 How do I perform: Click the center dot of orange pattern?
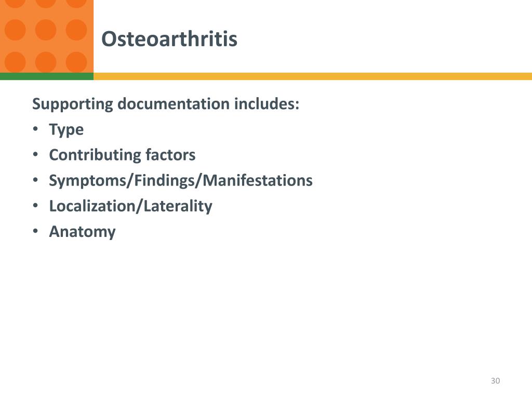click(46, 30)
